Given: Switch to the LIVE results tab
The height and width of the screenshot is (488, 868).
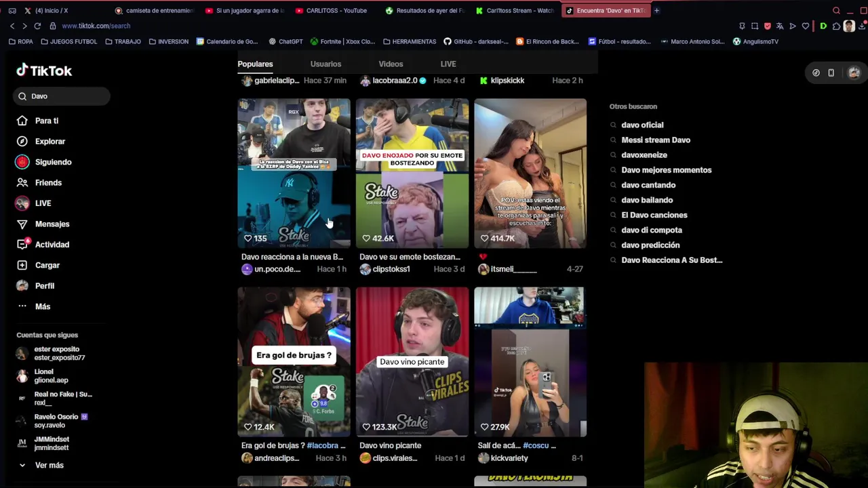Looking at the screenshot, I should click(x=448, y=64).
